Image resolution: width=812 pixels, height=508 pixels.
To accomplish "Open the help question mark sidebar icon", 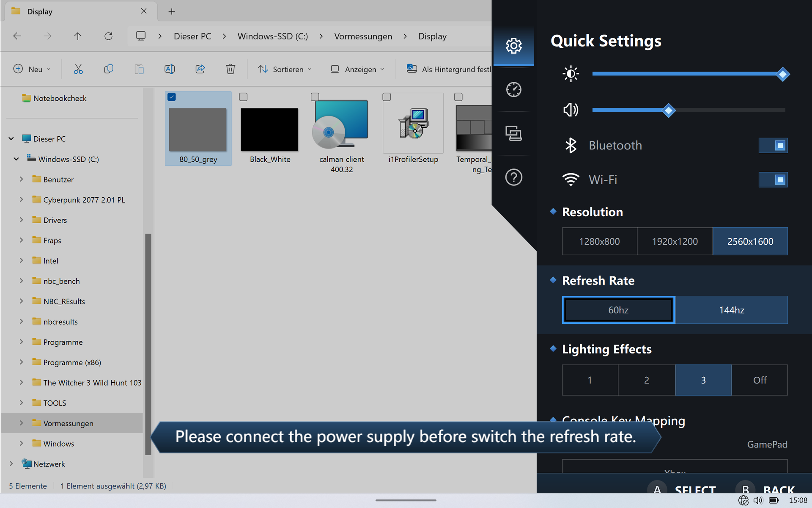I will click(513, 177).
